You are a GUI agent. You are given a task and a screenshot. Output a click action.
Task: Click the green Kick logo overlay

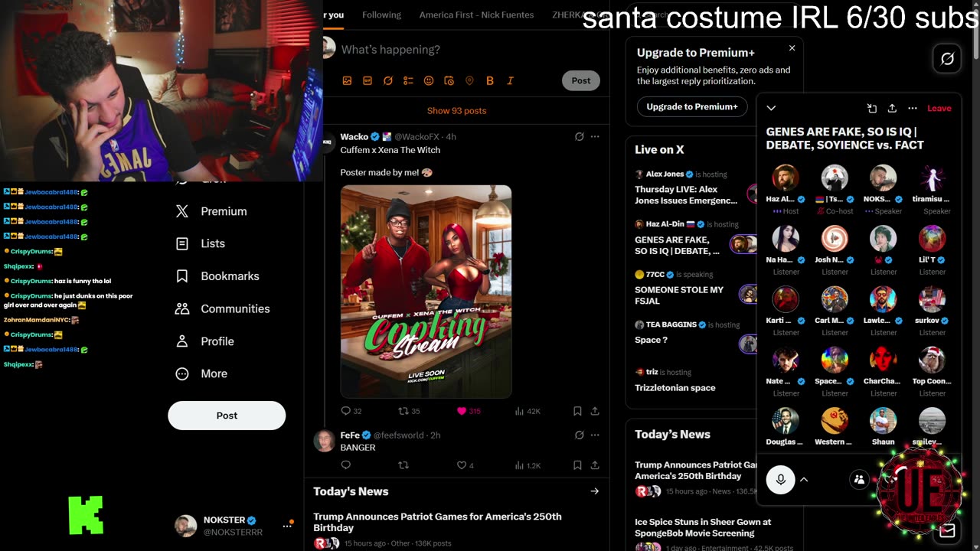pos(86,515)
